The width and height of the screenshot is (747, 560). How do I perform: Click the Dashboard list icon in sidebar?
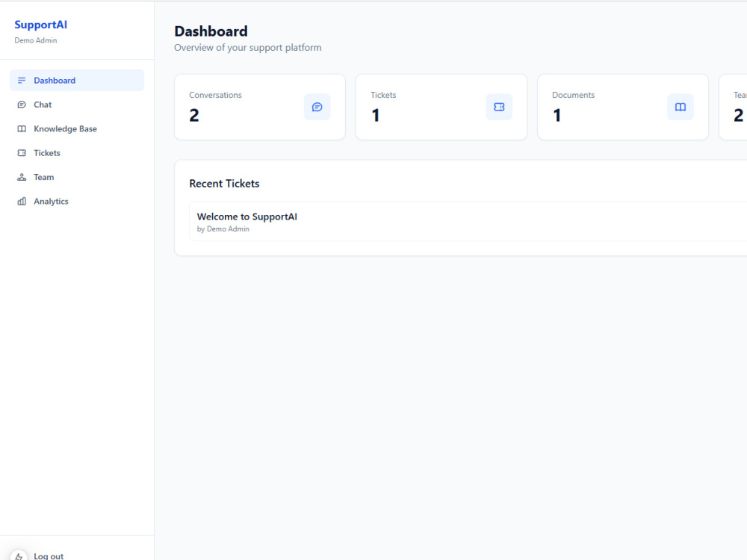pyautogui.click(x=22, y=81)
